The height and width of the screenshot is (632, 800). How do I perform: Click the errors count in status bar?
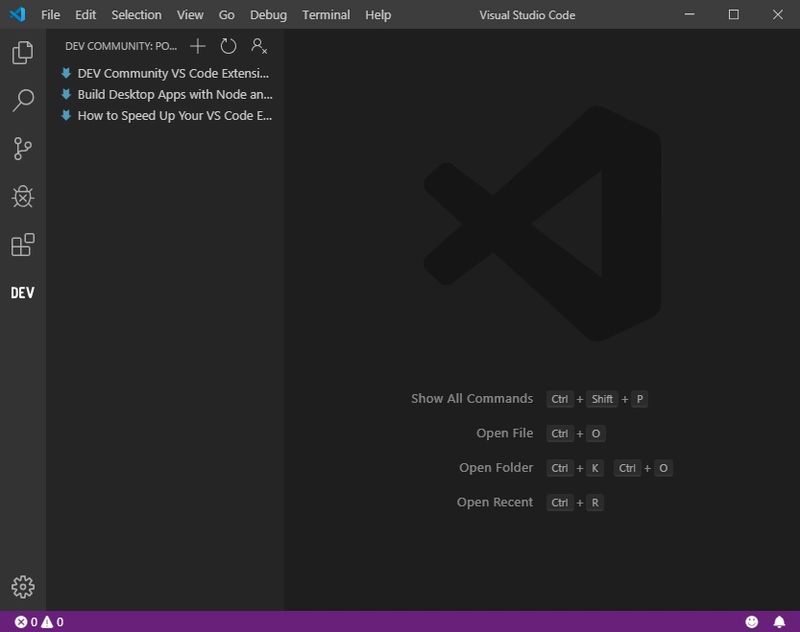pyautogui.click(x=26, y=622)
